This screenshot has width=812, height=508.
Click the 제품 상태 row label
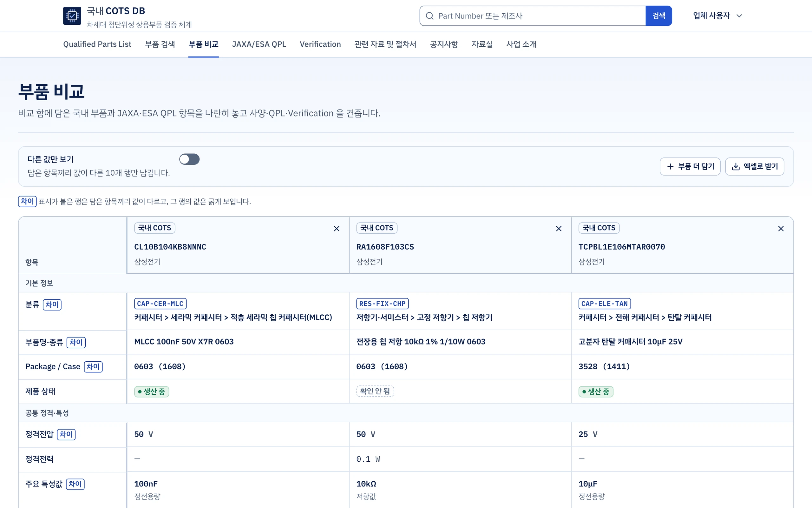(x=40, y=391)
